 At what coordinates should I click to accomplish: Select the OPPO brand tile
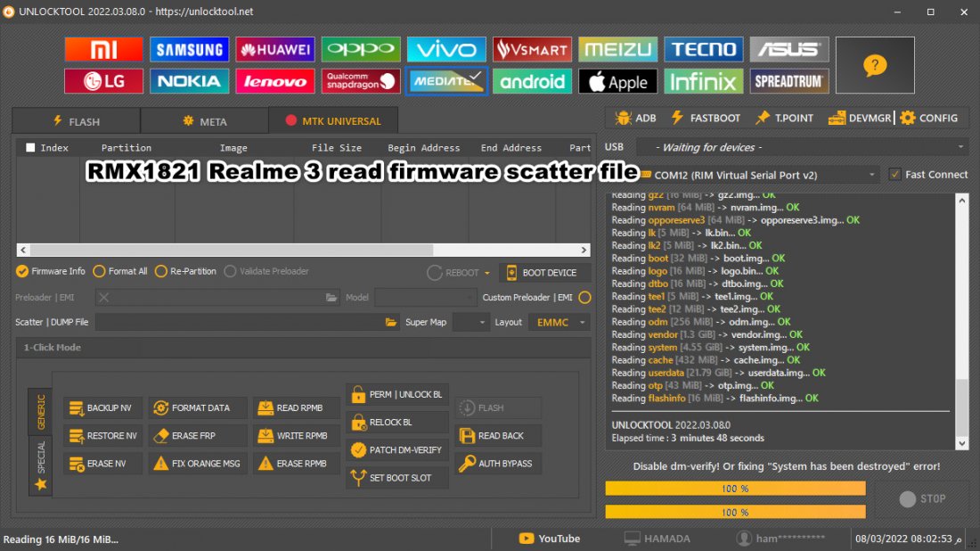[x=361, y=49]
